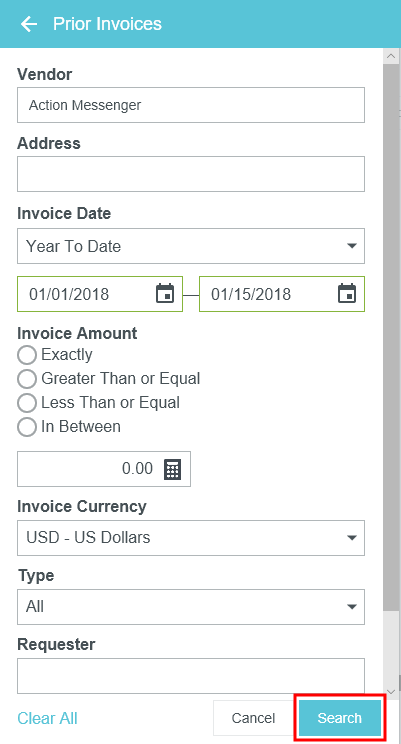Expand the Invoice Date Year To Date dropdown
The height and width of the screenshot is (744, 401).
coord(191,246)
